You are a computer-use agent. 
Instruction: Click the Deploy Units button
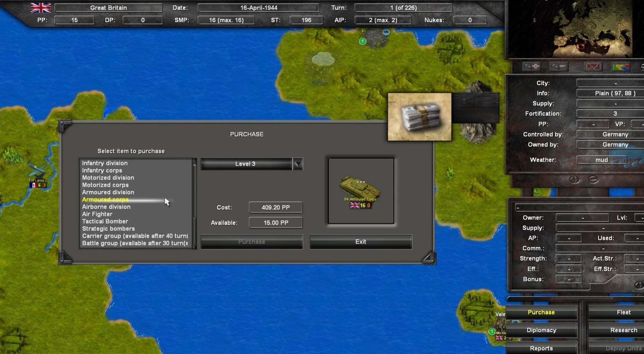(616, 348)
